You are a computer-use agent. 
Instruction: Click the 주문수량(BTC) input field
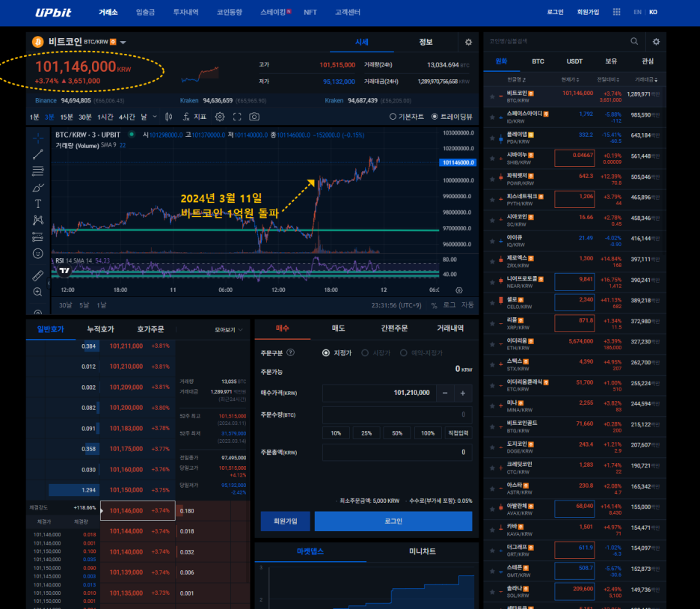coord(397,414)
